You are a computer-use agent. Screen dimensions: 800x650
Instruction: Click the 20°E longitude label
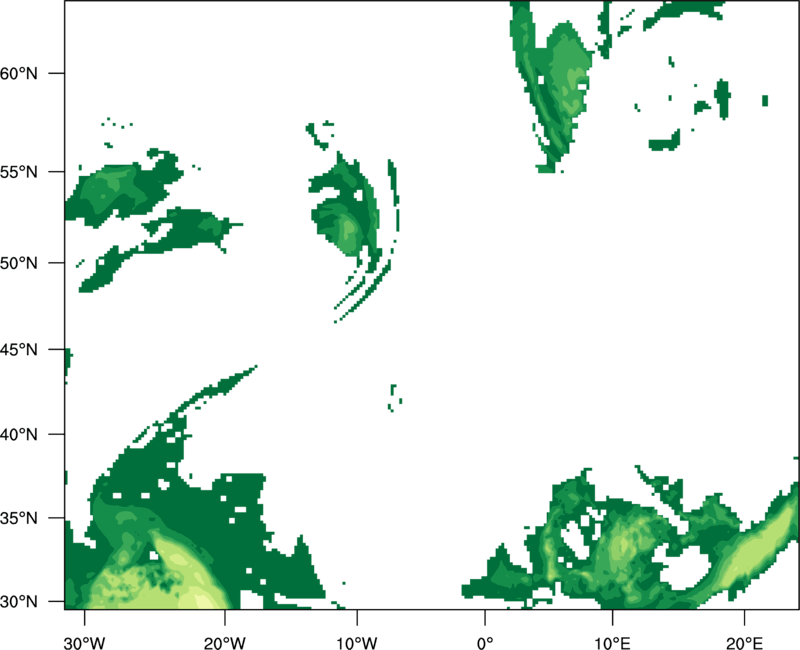744,643
